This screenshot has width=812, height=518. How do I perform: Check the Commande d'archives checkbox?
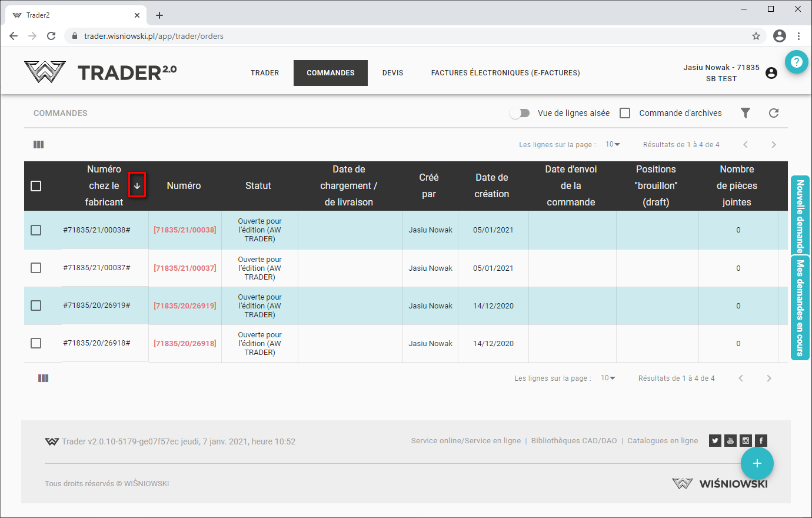625,113
